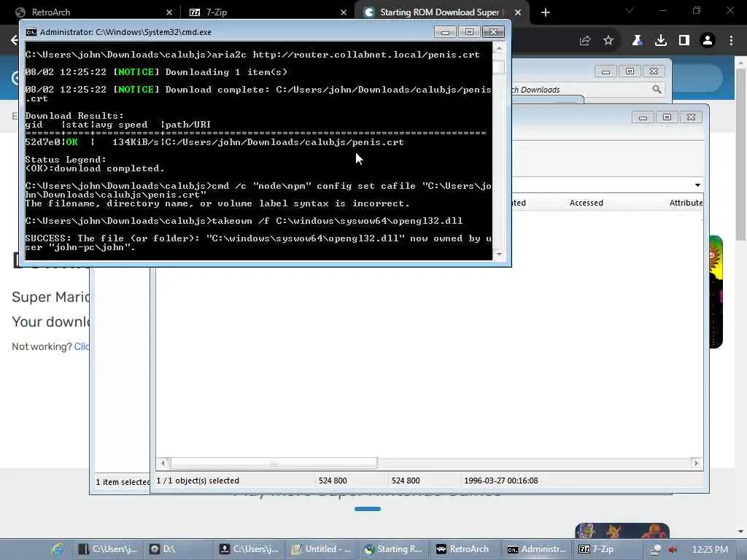Screen dimensions: 747x560
Task: Close the RetroArch browser tab
Action: click(169, 12)
